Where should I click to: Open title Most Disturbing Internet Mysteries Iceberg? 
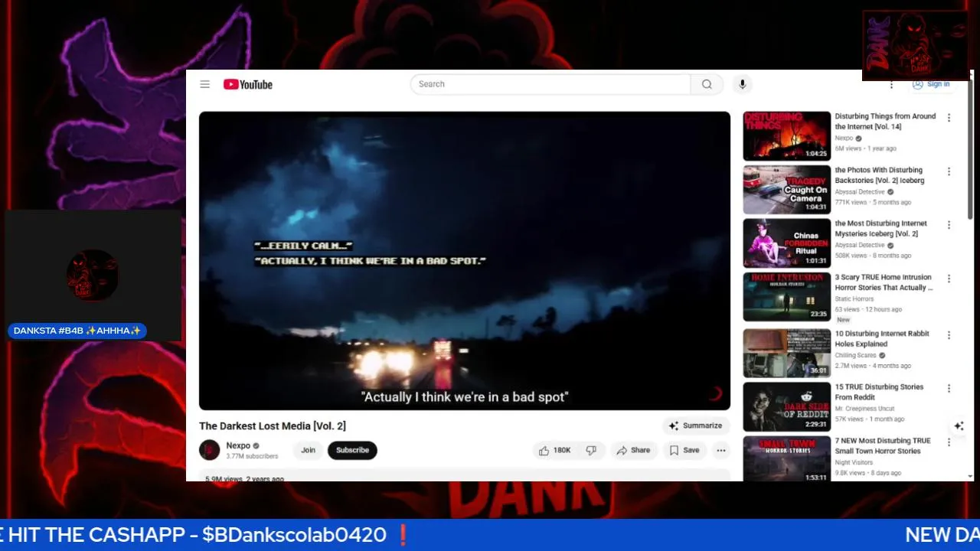click(x=881, y=229)
